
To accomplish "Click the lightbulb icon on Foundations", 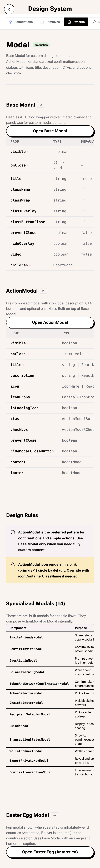I will point(11,22).
